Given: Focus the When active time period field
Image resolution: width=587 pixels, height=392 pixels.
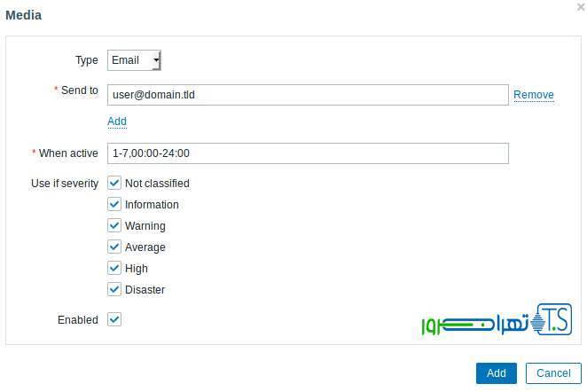Looking at the screenshot, I should (x=307, y=153).
